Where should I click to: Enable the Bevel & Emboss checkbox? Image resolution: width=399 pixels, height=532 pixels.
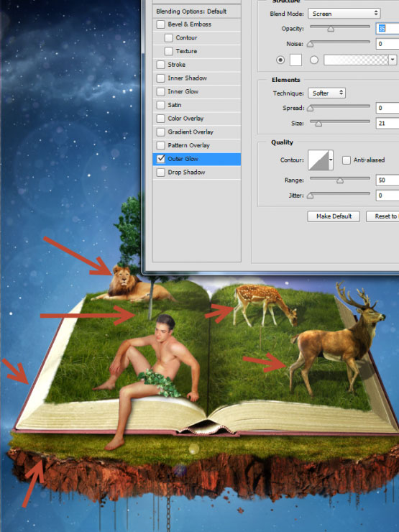[160, 24]
